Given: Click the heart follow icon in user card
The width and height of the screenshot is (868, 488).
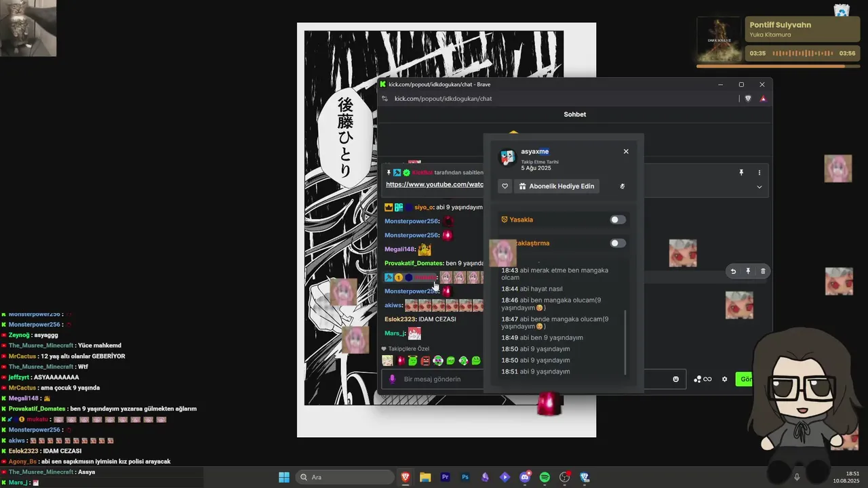Looking at the screenshot, I should [x=505, y=186].
